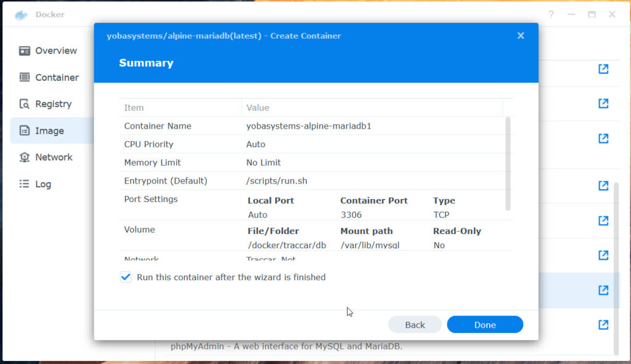Select the Container Name row label

[158, 126]
